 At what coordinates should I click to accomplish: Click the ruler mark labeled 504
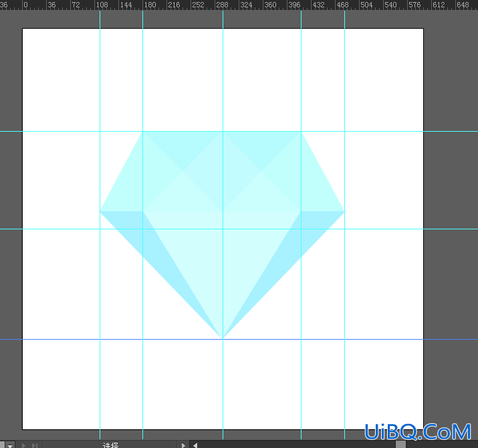366,5
